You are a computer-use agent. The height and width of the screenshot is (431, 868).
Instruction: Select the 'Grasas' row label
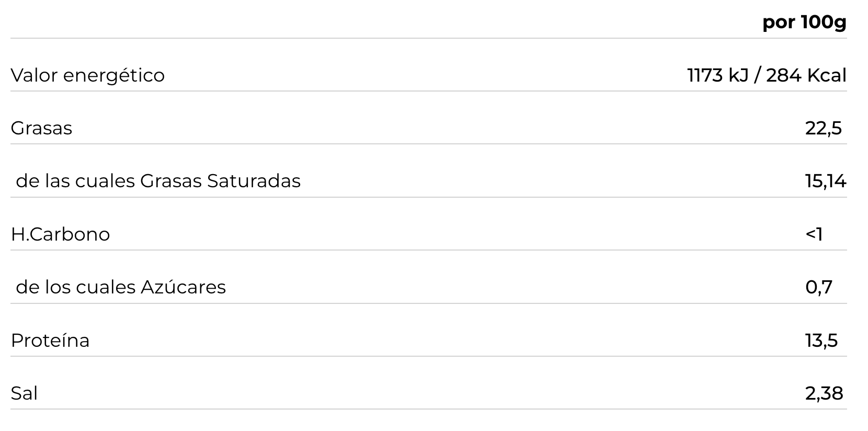pos(41,128)
